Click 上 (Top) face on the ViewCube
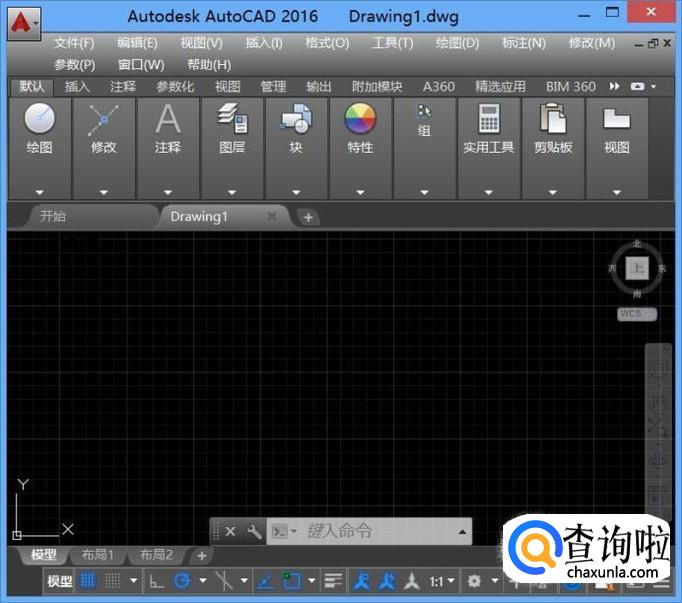This screenshot has width=682, height=603. (x=637, y=268)
